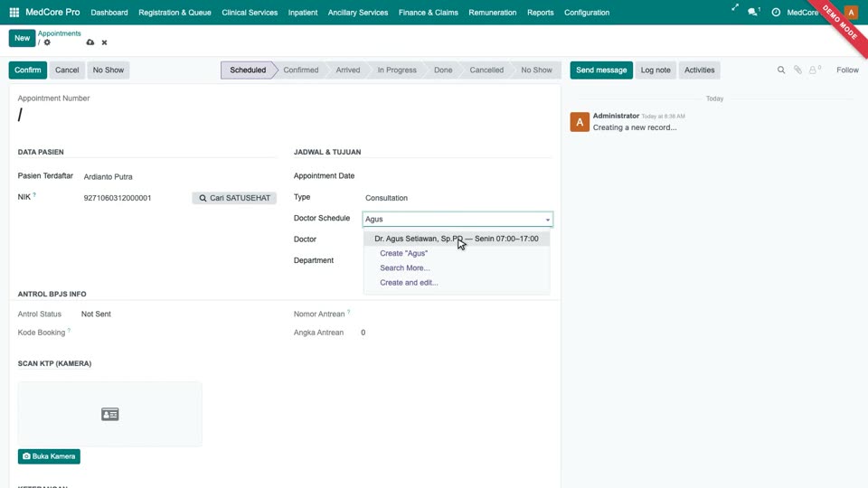Screen dimensions: 868x488
Task: Choose Create and edit... option
Action: coord(409,283)
